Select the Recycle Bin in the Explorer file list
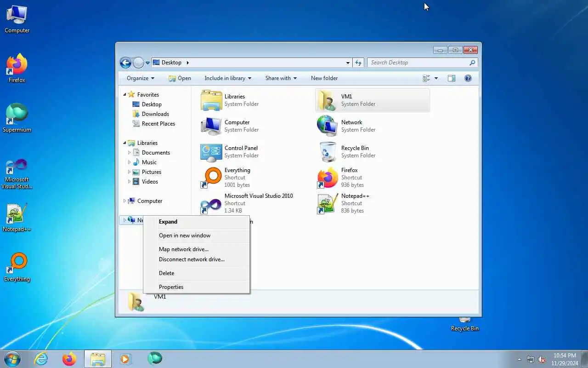 (328, 152)
